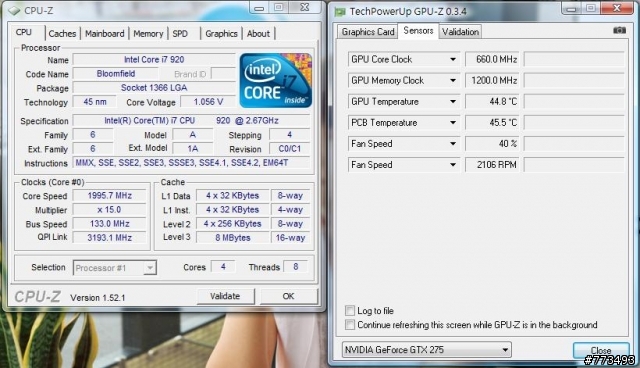Click the 133.0 MHz bus speed value
Screen dimensions: 640x368
[109, 224]
